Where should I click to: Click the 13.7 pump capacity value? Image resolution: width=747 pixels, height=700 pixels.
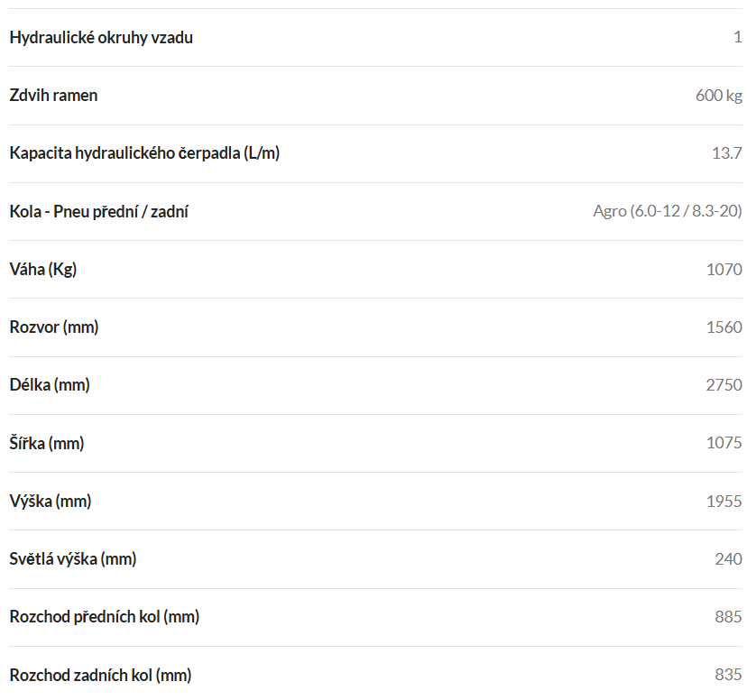[726, 153]
